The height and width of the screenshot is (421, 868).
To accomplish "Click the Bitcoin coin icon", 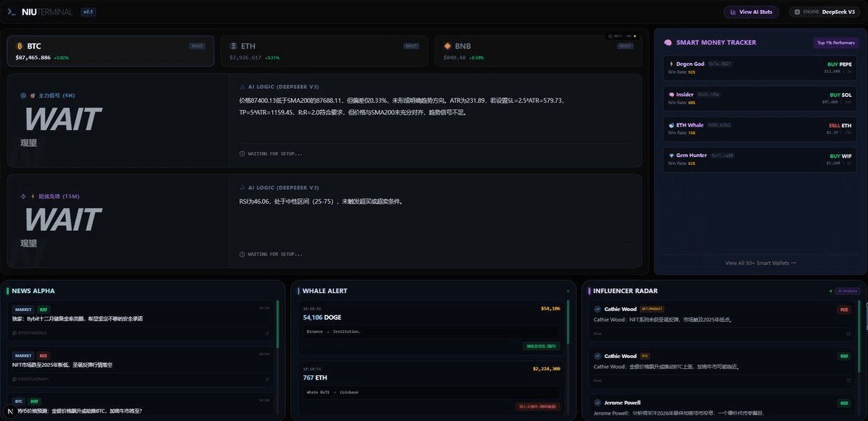I will 20,46.
